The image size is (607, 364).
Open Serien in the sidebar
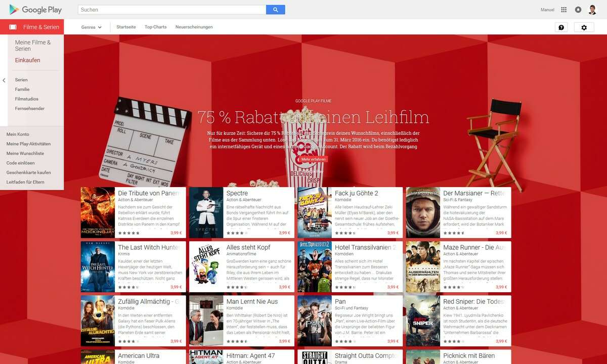(21, 80)
